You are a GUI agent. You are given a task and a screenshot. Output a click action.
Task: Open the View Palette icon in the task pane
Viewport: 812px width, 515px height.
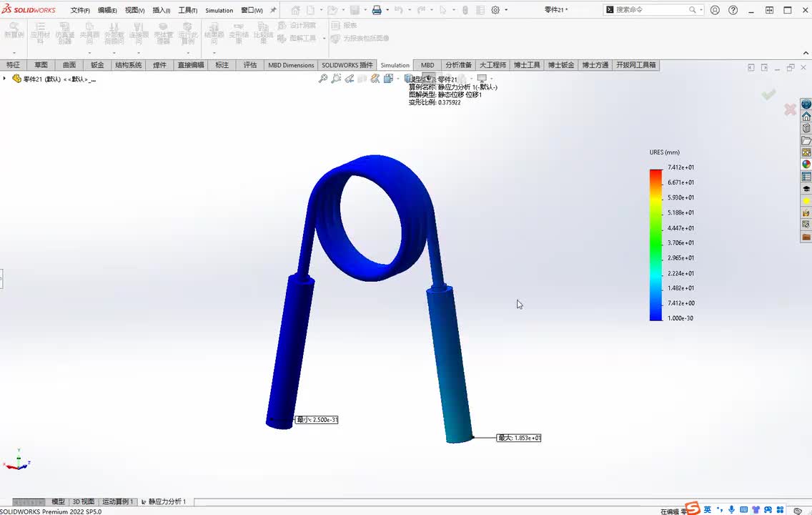pyautogui.click(x=806, y=152)
